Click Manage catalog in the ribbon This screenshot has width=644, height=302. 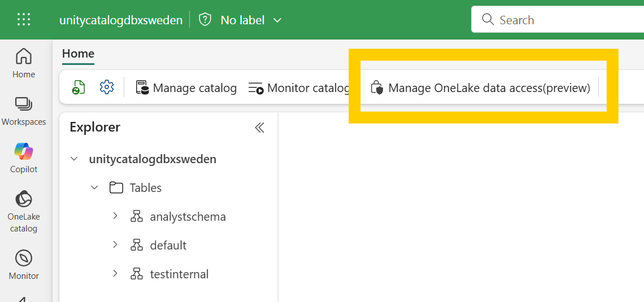pos(186,88)
